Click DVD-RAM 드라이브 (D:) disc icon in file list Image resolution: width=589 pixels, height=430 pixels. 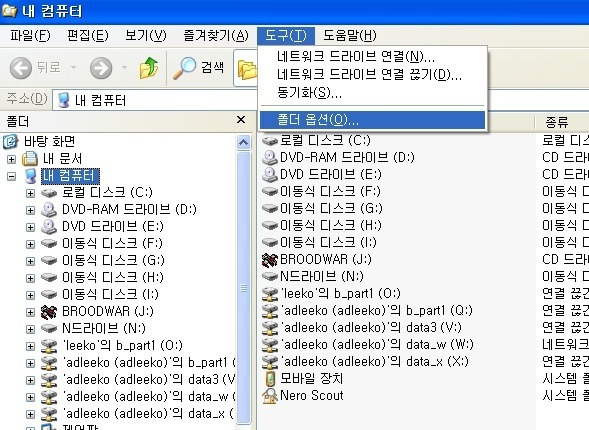pos(269,158)
